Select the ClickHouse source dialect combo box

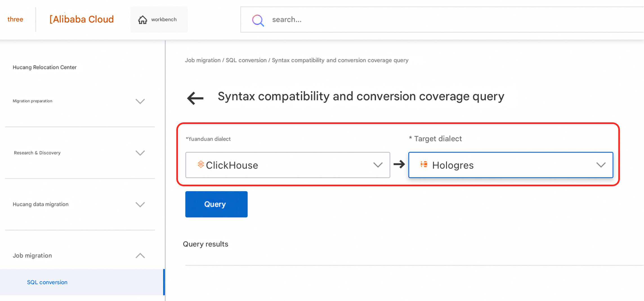pyautogui.click(x=288, y=165)
